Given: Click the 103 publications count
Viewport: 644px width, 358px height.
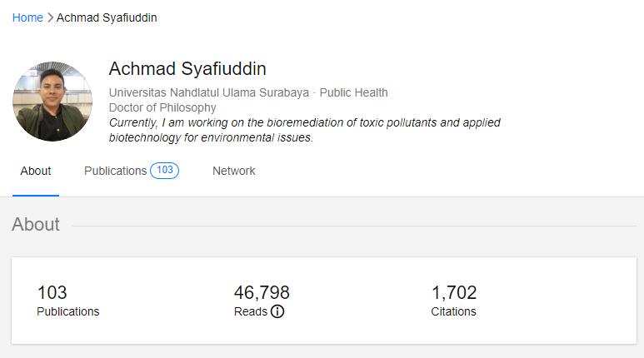Looking at the screenshot, I should (x=52, y=292).
